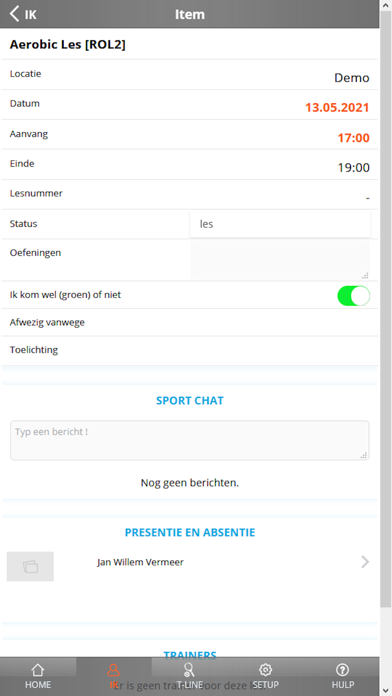Select the Toelichting row
The width and height of the screenshot is (392, 696).
coord(190,350)
